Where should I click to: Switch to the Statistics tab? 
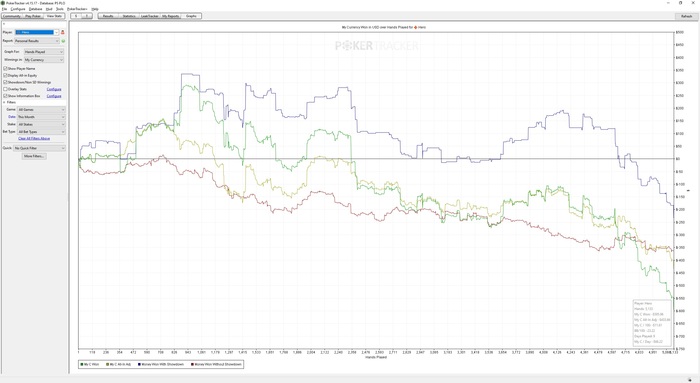(129, 16)
